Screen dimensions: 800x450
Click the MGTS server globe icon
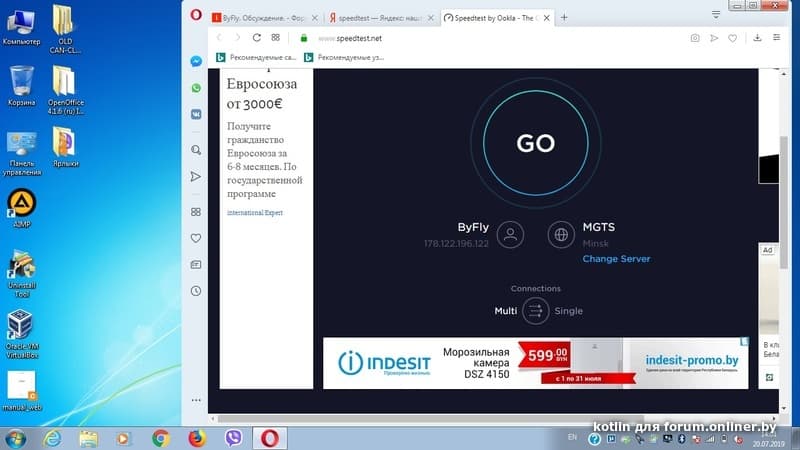pos(561,235)
